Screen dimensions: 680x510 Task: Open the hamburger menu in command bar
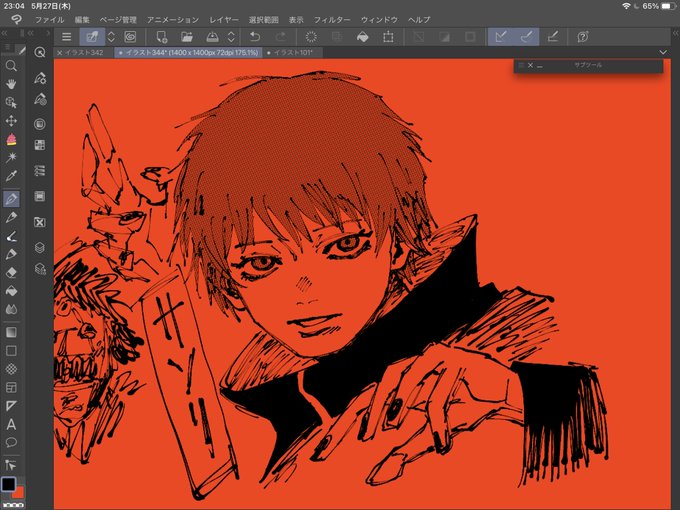66,37
